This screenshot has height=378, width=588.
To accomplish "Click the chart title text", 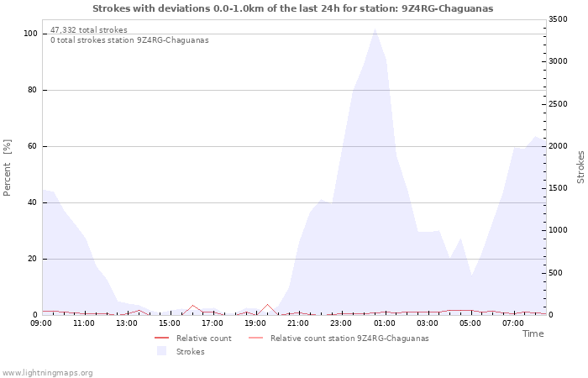I will point(293,8).
